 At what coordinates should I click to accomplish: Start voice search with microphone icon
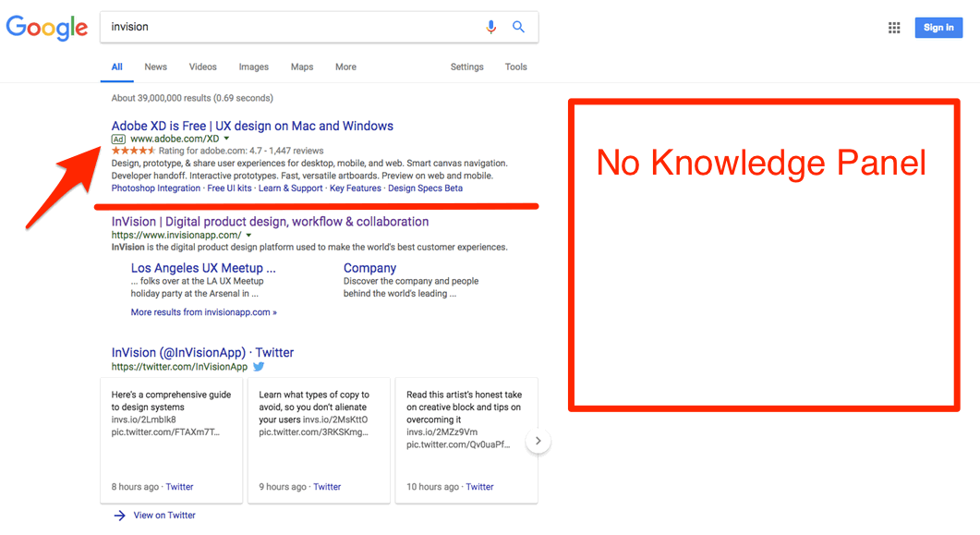[x=491, y=27]
